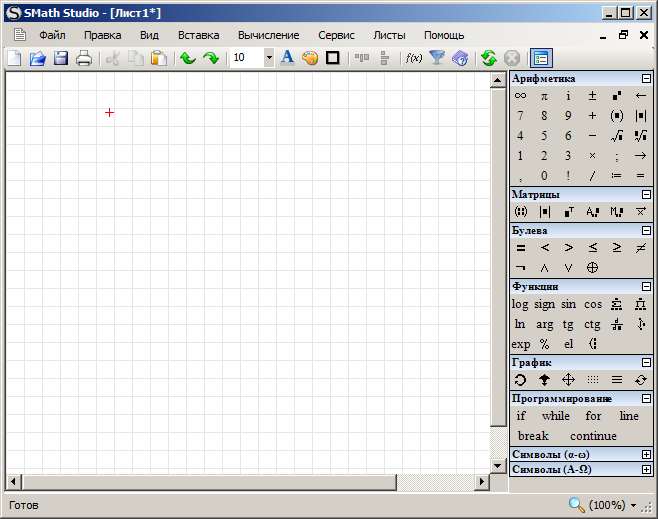This screenshot has width=658, height=519.
Task: Collapse the Арифметика panel
Action: pyautogui.click(x=646, y=78)
